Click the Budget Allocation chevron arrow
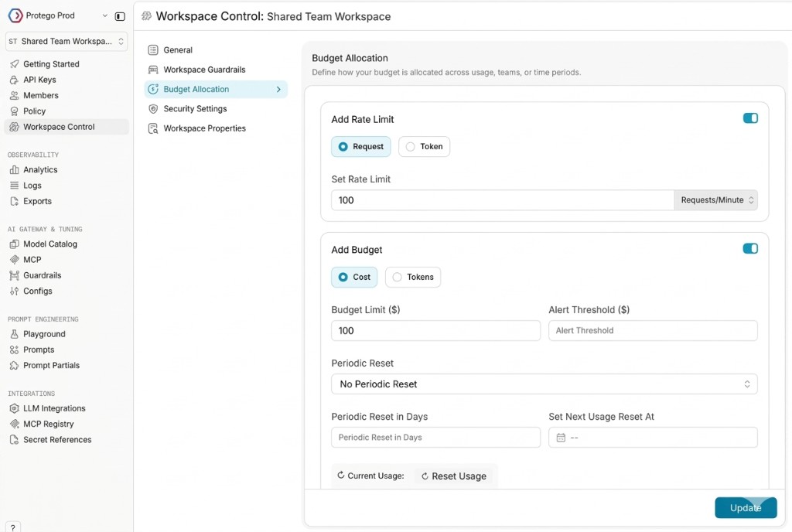Screen dimensions: 792x532 [x=278, y=90]
